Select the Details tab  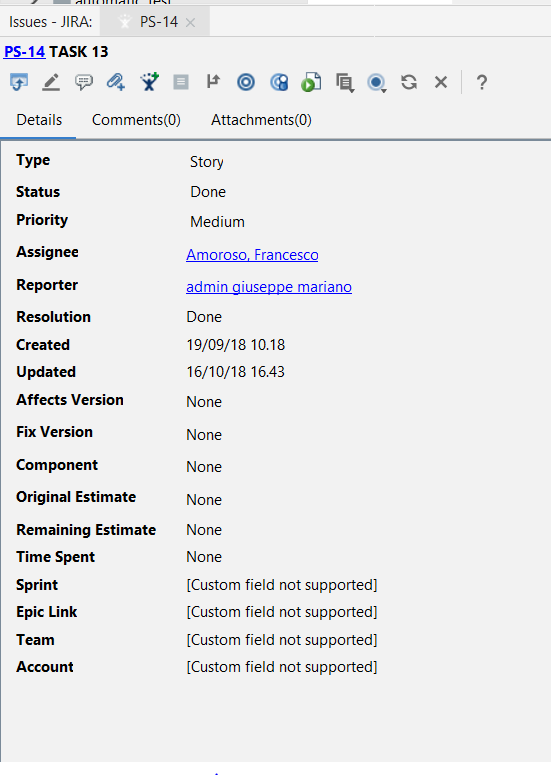[39, 120]
